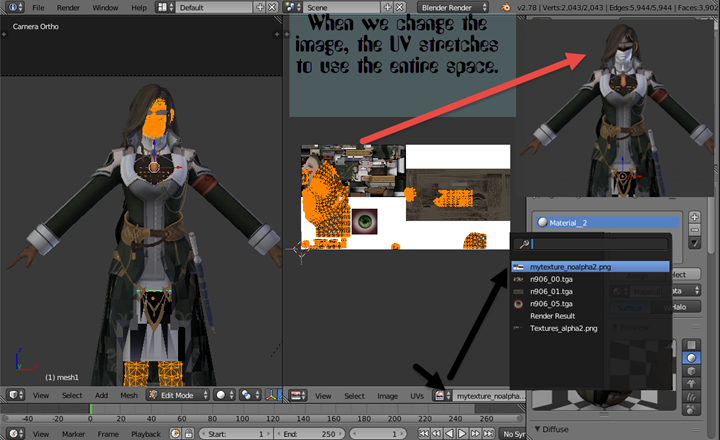Viewport: 720px width, 440px height.
Task: Open the viewport shading selector
Action: [x=225, y=395]
